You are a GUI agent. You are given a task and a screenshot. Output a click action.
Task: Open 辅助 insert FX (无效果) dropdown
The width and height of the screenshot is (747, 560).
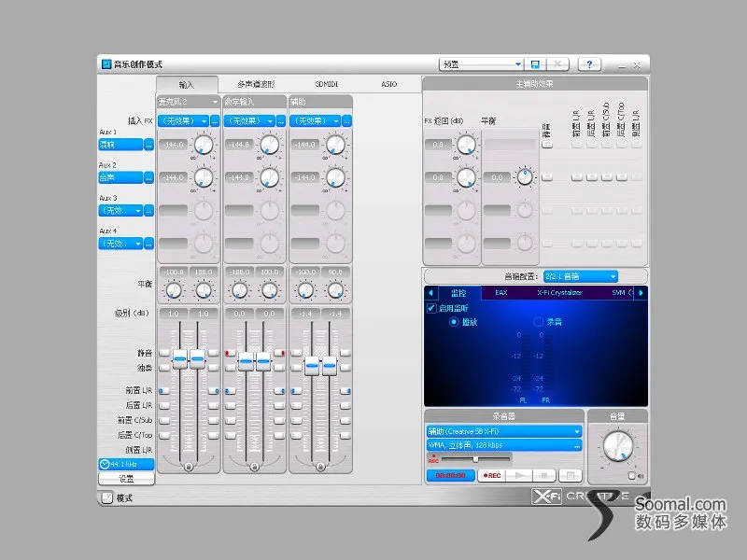coord(316,121)
